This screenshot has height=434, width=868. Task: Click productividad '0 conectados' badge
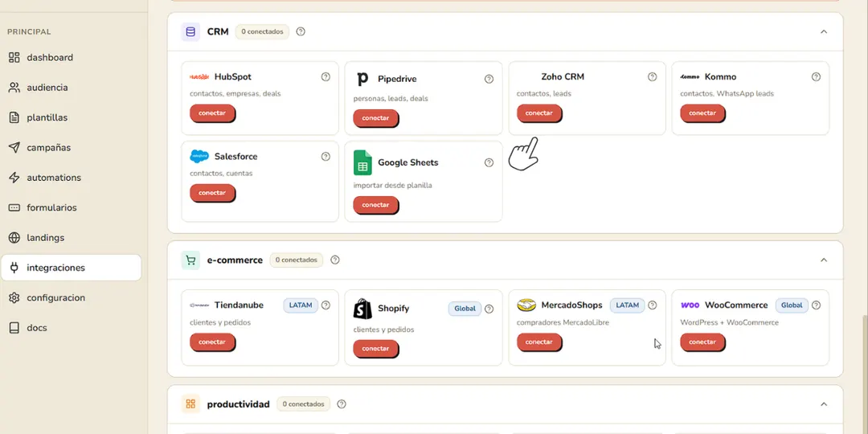[x=303, y=404]
